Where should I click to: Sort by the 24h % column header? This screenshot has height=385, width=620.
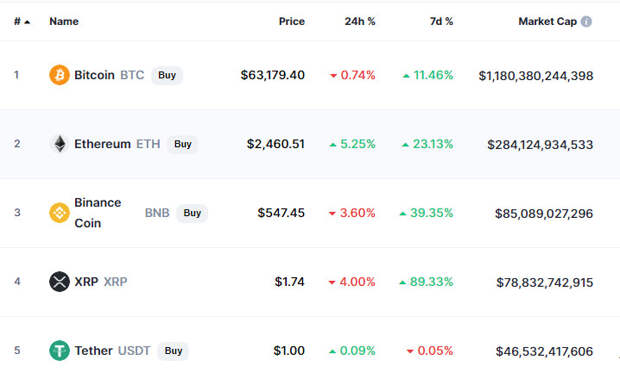(360, 21)
